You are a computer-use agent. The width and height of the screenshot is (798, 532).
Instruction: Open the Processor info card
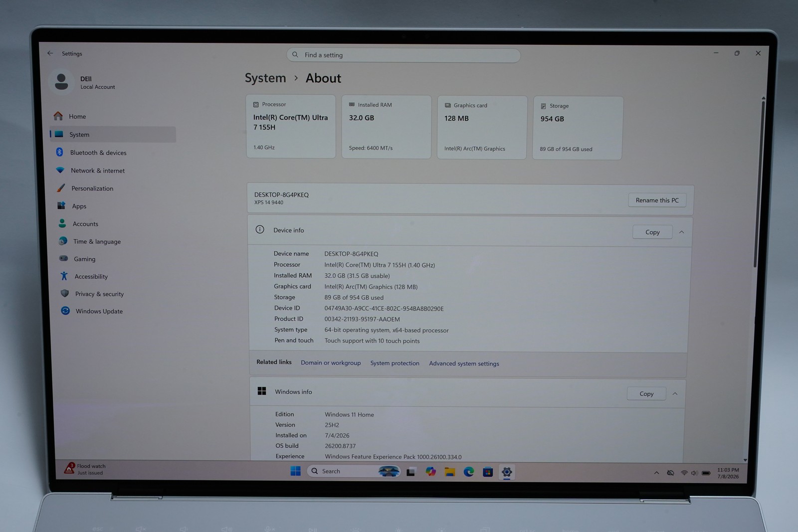tap(291, 127)
